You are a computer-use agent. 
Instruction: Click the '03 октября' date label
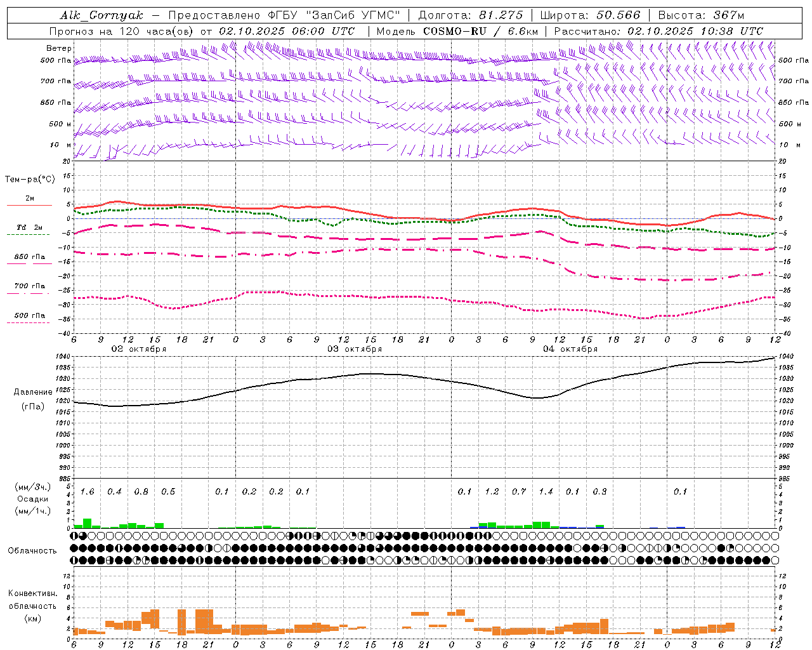(355, 349)
